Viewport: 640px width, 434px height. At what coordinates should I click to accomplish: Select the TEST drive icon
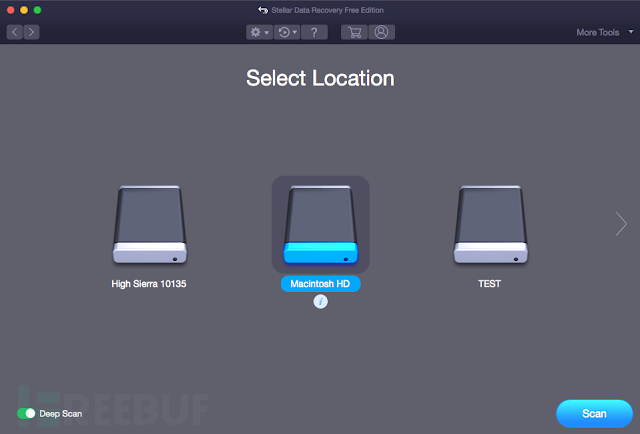click(x=491, y=225)
